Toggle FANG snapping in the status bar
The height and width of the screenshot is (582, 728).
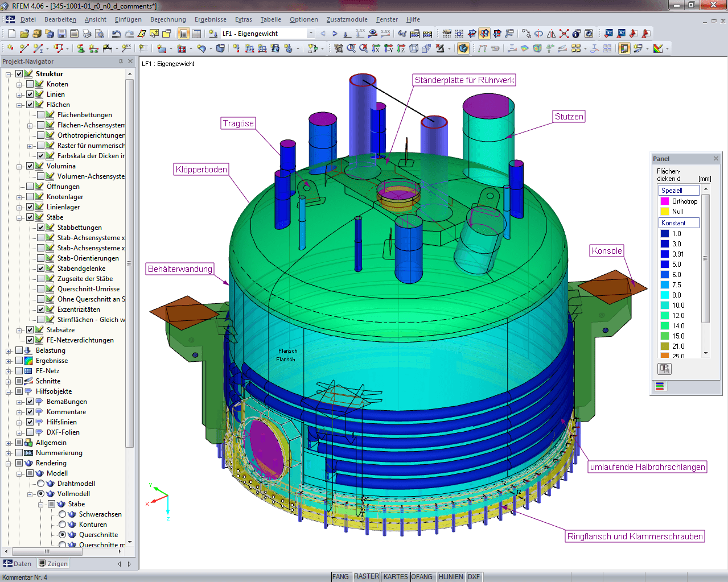coord(340,576)
